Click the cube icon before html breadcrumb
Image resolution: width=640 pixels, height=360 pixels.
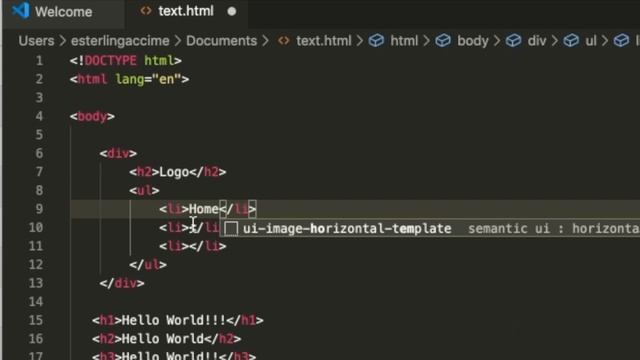click(376, 41)
